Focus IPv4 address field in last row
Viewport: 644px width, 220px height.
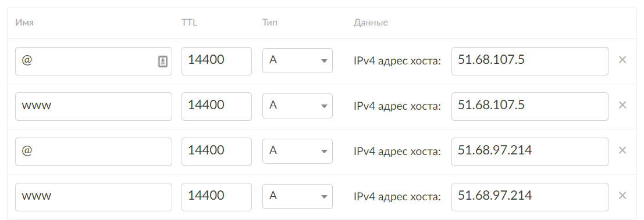click(530, 197)
